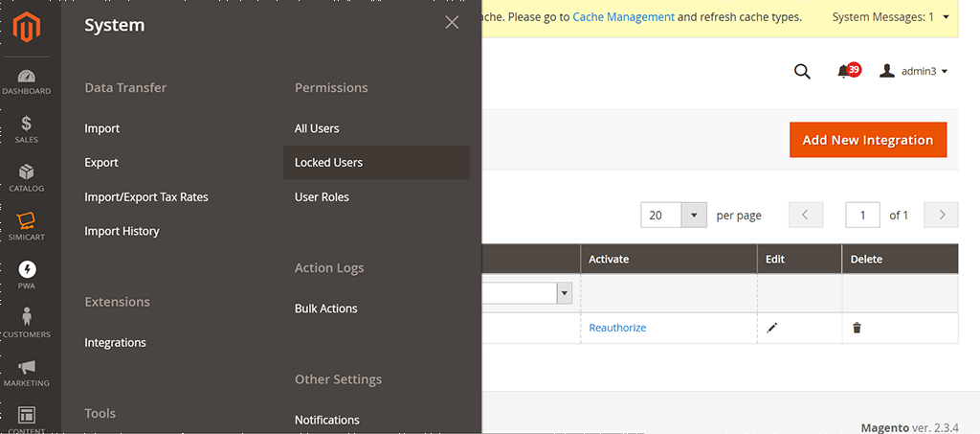Select Locked Users menu item
Screen dimensions: 980x434
coord(328,163)
